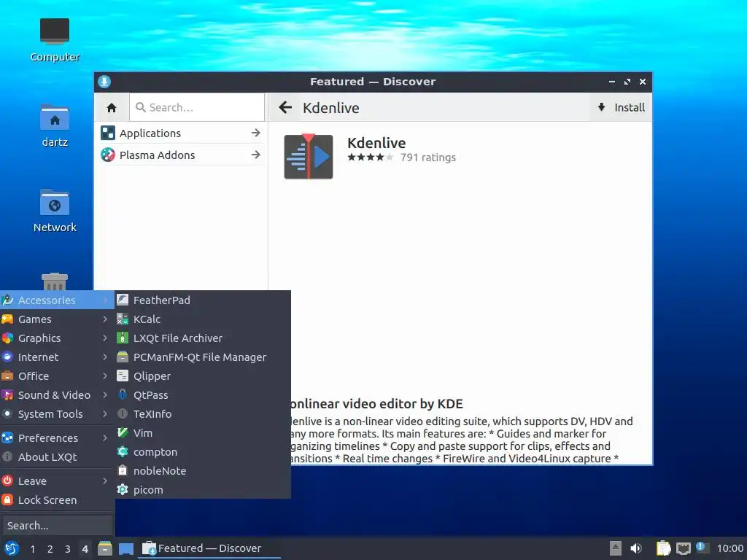Expand the Preferences submenu
The width and height of the screenshot is (747, 560).
tap(57, 438)
